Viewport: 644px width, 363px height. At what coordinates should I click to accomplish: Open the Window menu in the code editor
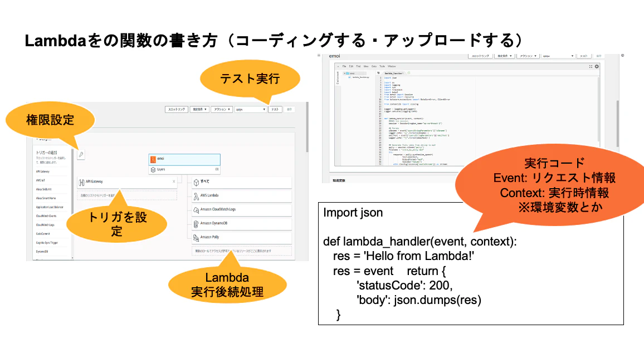(392, 66)
